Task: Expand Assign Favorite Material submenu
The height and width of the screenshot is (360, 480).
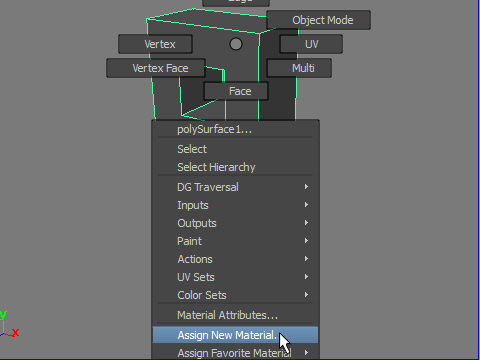Action: tap(235, 353)
